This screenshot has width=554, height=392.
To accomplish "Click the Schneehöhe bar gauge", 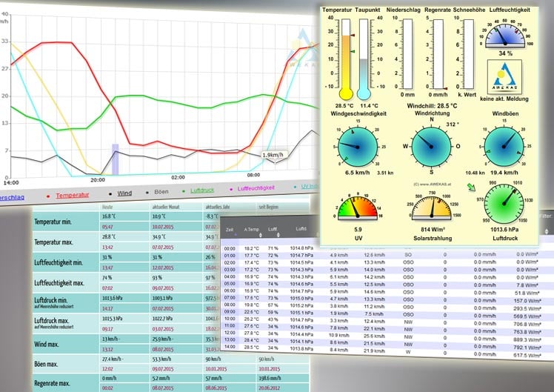I will coord(469,54).
